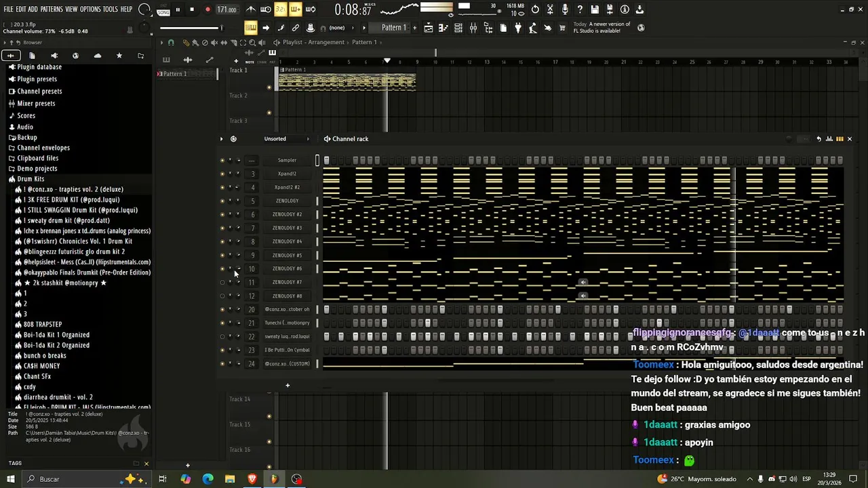Click the ZENOLOGY #3 channel button

[287, 228]
